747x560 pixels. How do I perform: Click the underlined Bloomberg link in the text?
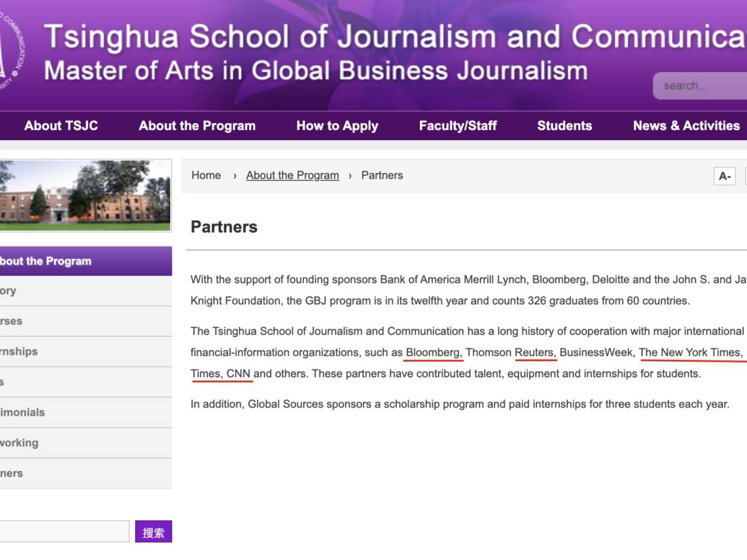(x=433, y=352)
